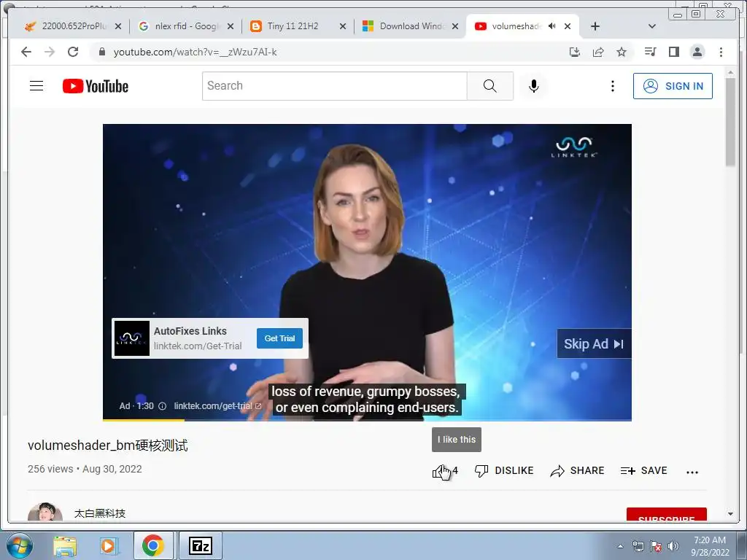Switch to 22000.652ProPlus tab
747x560 pixels.
tap(73, 26)
